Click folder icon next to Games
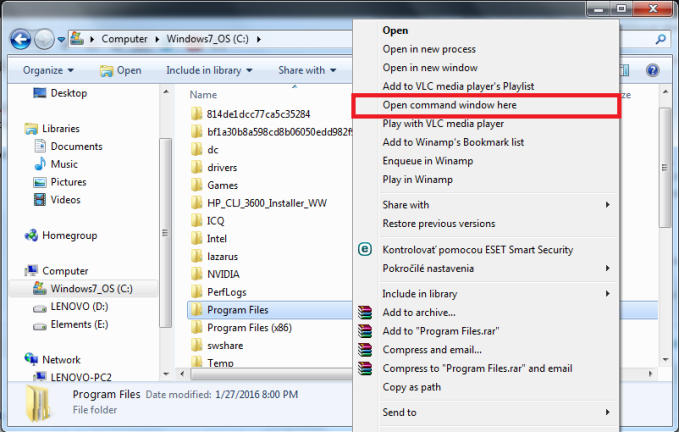This screenshot has height=432, width=679. tap(197, 185)
